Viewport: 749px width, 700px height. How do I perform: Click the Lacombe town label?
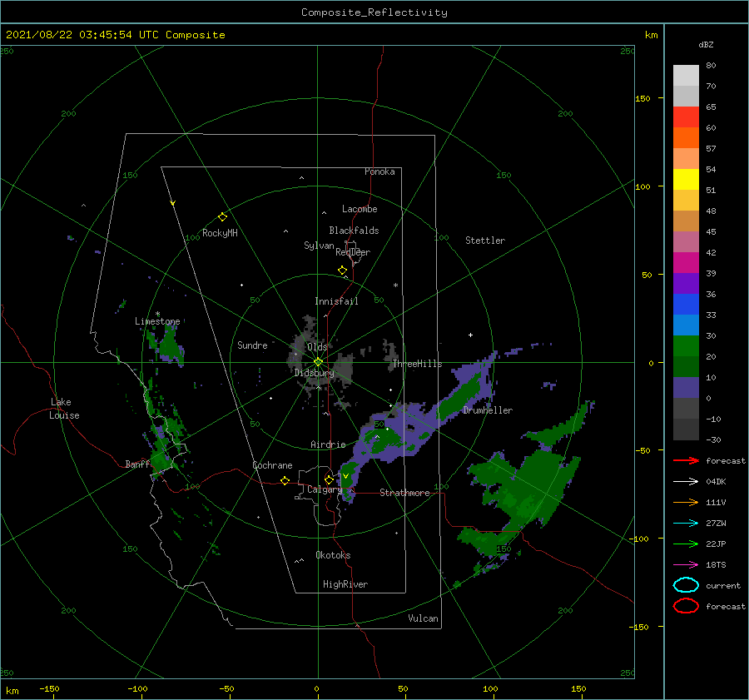[360, 209]
